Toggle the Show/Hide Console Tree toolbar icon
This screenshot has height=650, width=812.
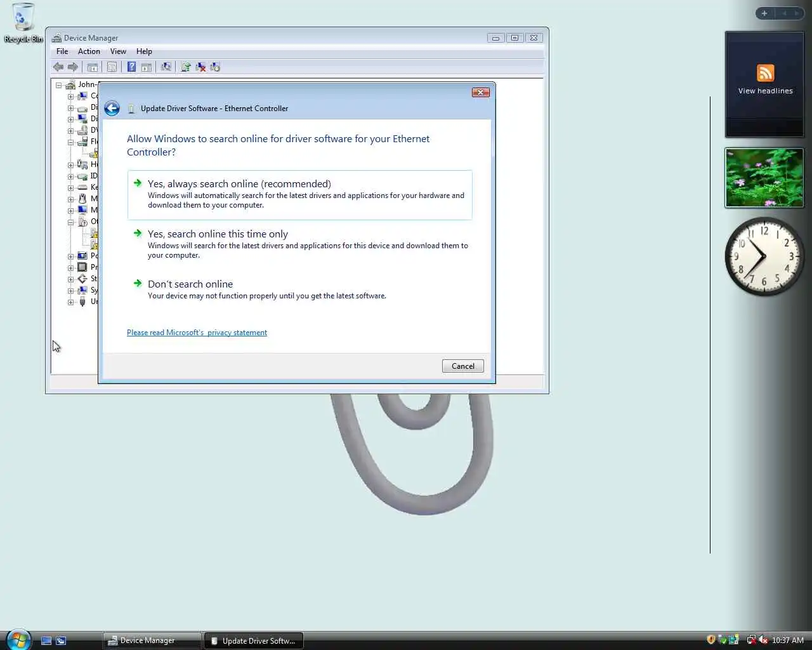(x=93, y=67)
